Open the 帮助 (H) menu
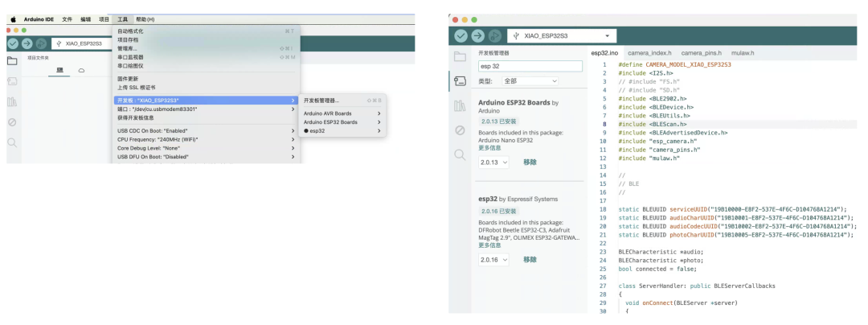Image resolution: width=868 pixels, height=325 pixels. point(145,19)
